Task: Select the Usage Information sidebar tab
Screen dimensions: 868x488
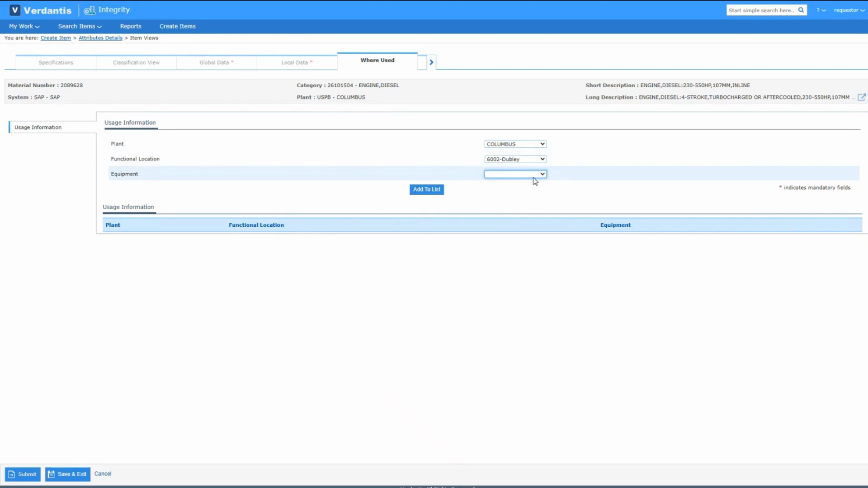Action: (x=38, y=127)
